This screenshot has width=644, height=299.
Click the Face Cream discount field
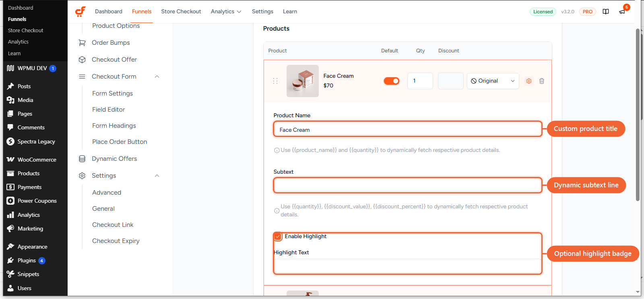click(x=450, y=81)
